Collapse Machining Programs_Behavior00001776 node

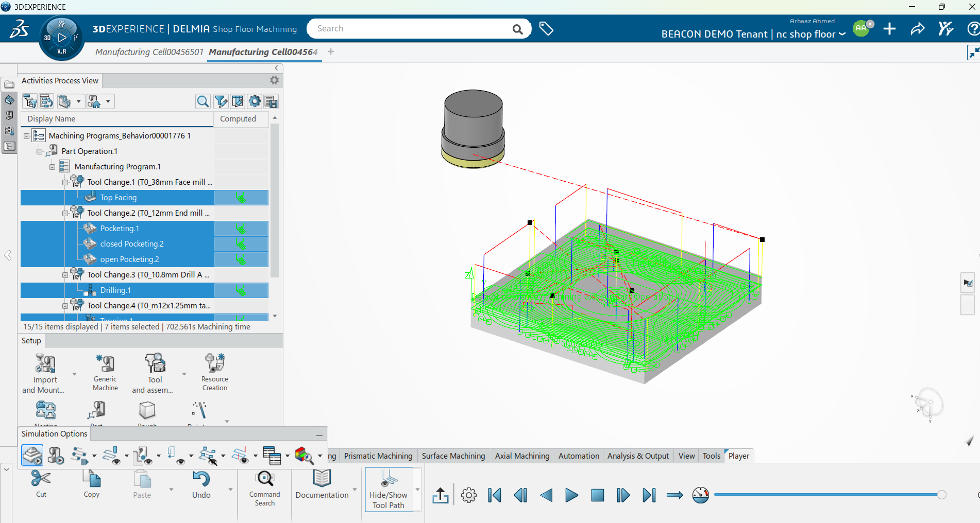(x=27, y=136)
